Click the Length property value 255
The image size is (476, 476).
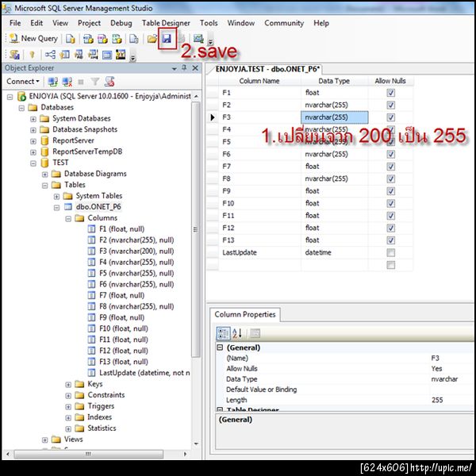pyautogui.click(x=437, y=400)
